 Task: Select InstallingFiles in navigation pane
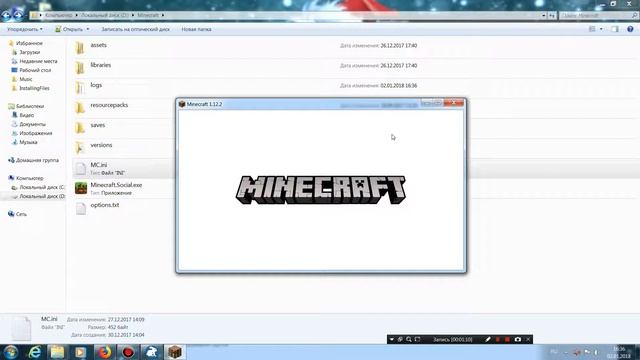click(x=34, y=88)
